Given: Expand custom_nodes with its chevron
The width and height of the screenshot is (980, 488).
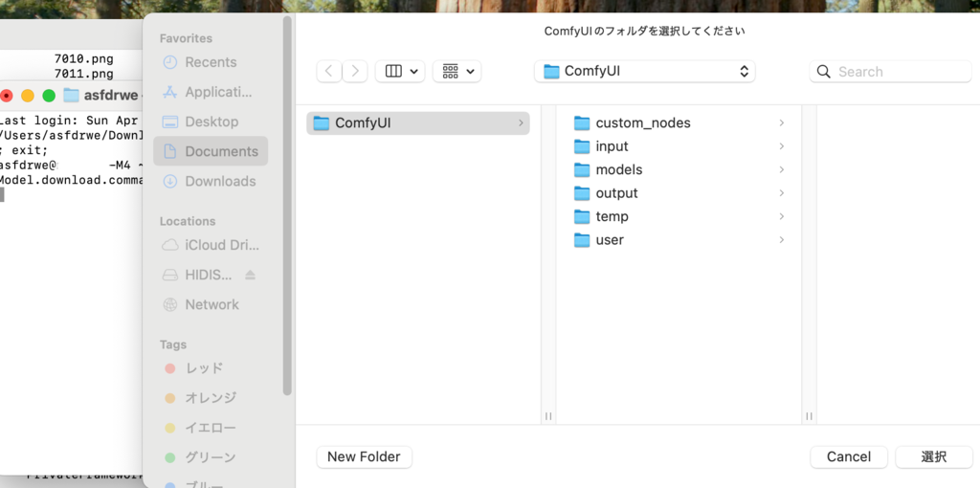Looking at the screenshot, I should click(x=781, y=123).
